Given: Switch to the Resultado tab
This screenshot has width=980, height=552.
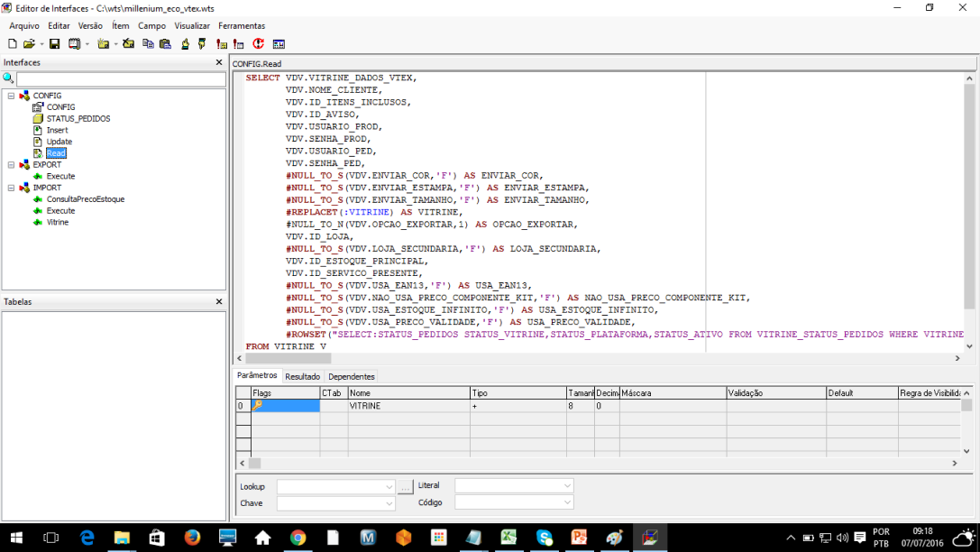Looking at the screenshot, I should 302,376.
